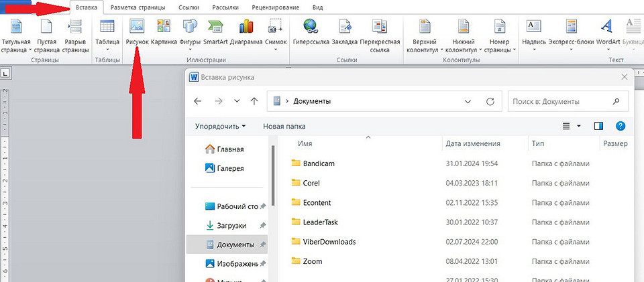Expand the Упорядочить menu in dialog
Screen dimensions: 644x282
(220, 126)
